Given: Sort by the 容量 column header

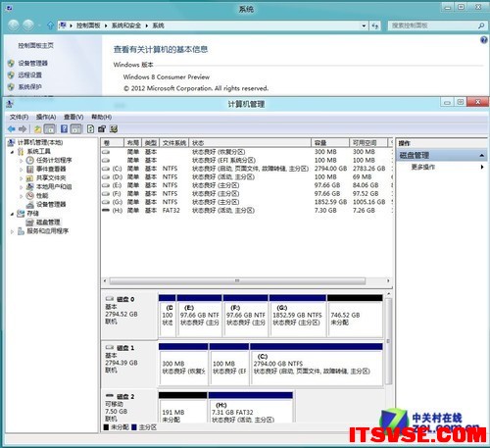Looking at the screenshot, I should (330, 143).
